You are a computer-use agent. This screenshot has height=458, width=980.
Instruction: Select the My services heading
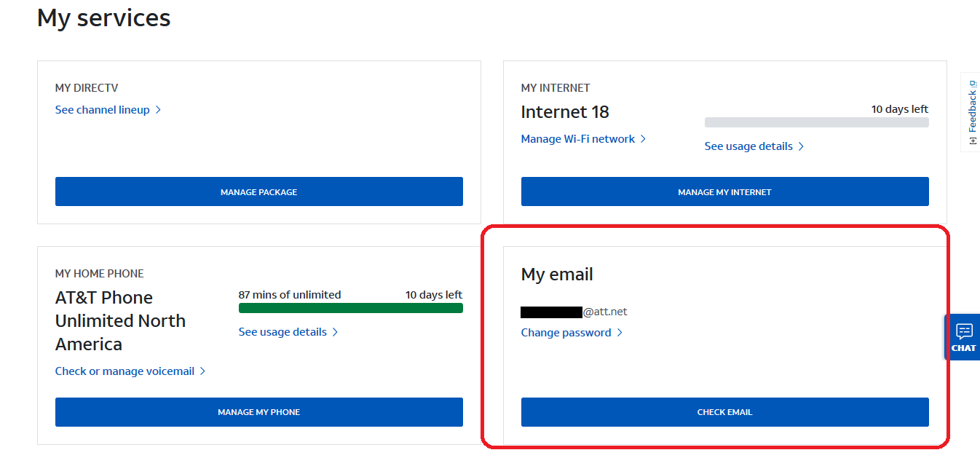(x=104, y=17)
